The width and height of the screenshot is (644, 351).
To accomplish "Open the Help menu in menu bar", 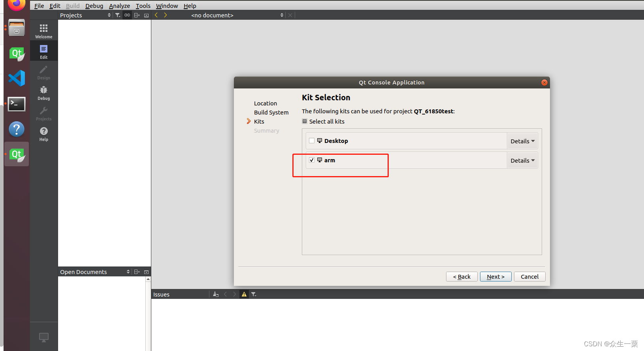I will click(x=190, y=6).
